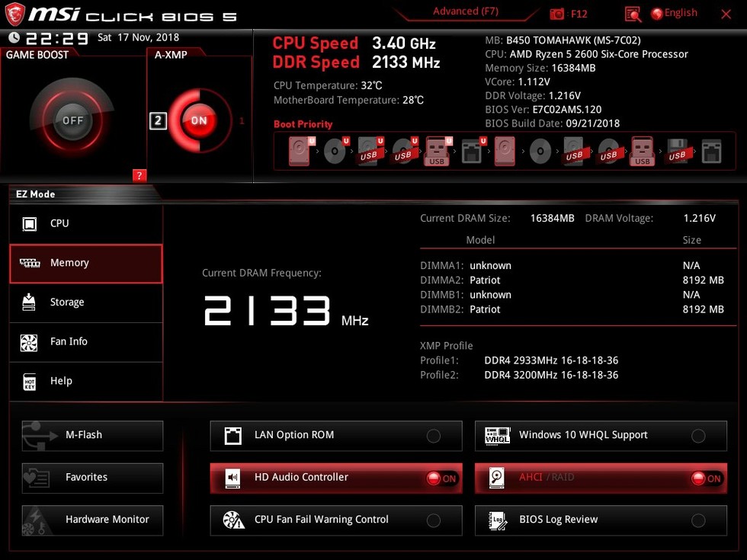This screenshot has height=560, width=747.
Task: Click the EZ Mode header label
Action: pyautogui.click(x=35, y=194)
